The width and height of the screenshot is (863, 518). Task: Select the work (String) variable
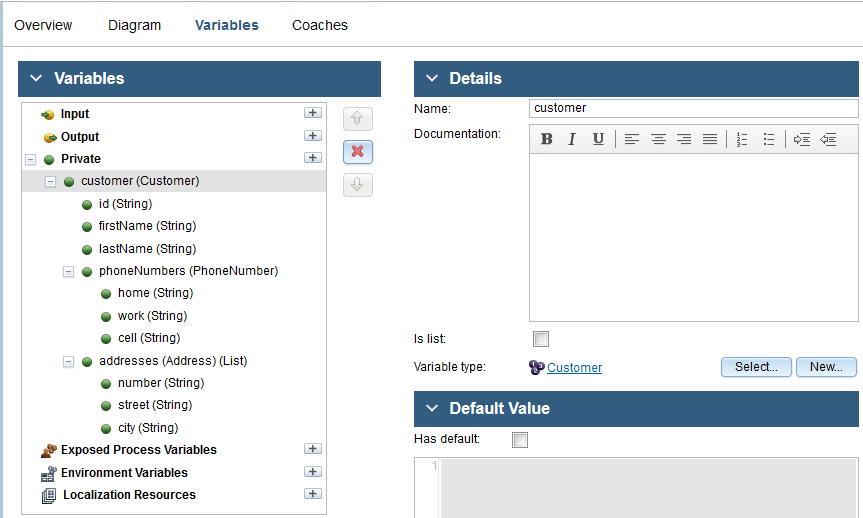(x=152, y=317)
